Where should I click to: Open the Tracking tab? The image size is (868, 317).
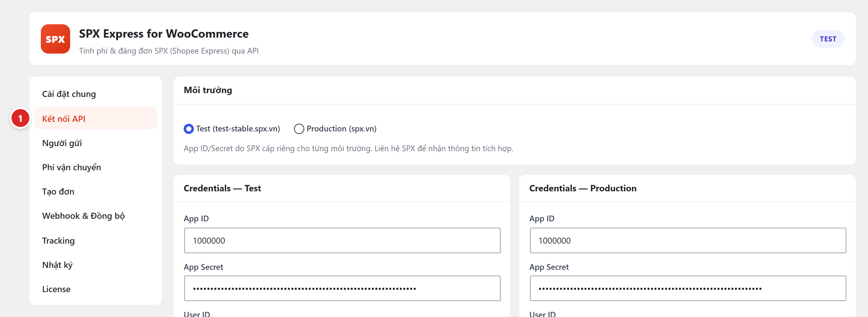click(95, 240)
